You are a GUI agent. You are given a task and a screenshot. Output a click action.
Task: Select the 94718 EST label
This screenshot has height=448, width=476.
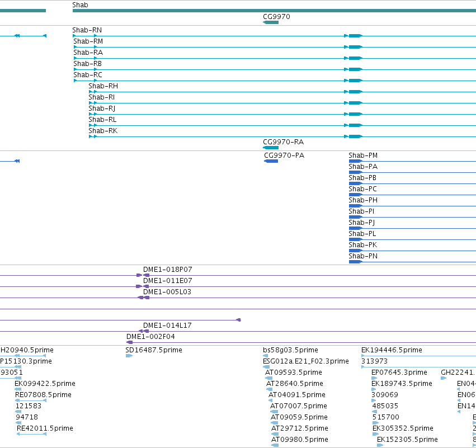27,417
